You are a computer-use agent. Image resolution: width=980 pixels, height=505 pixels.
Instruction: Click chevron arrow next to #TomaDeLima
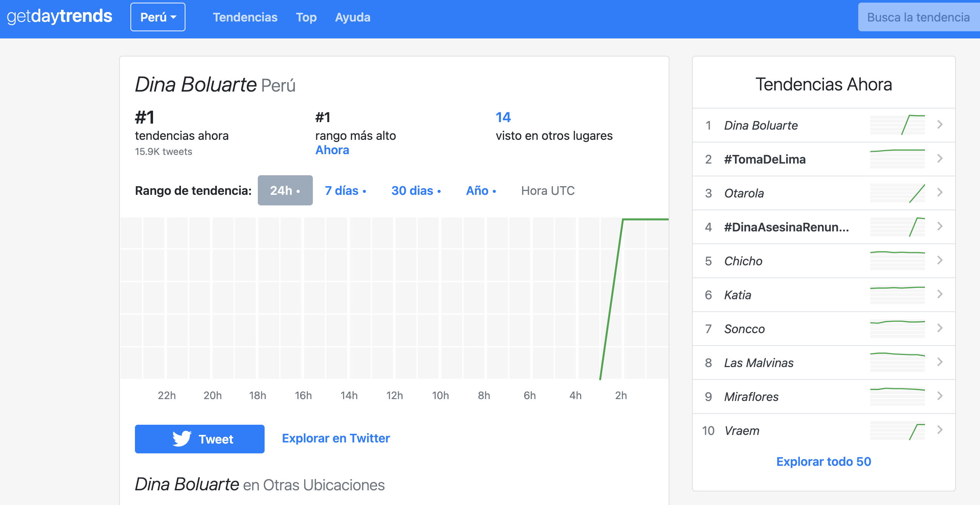[940, 159]
